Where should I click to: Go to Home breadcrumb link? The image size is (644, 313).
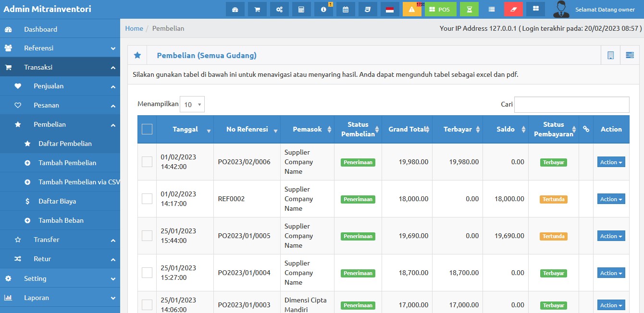[134, 28]
